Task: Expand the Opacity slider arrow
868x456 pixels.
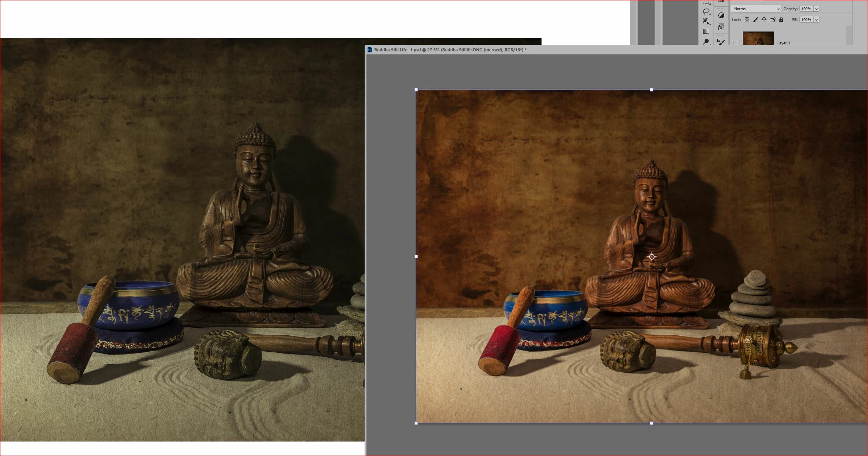Action: (x=816, y=9)
